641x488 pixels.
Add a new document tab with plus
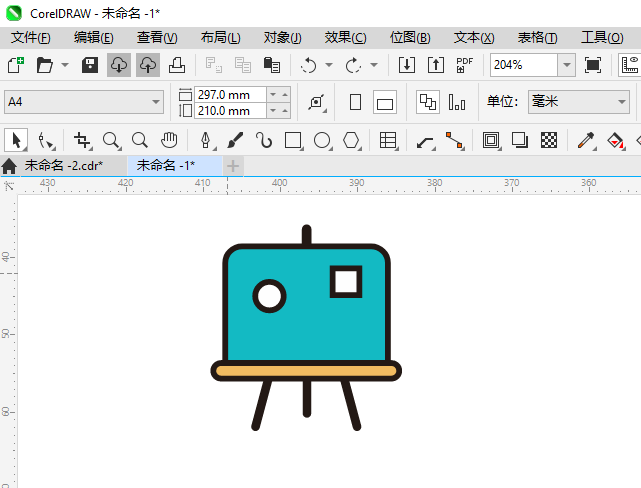[233, 166]
